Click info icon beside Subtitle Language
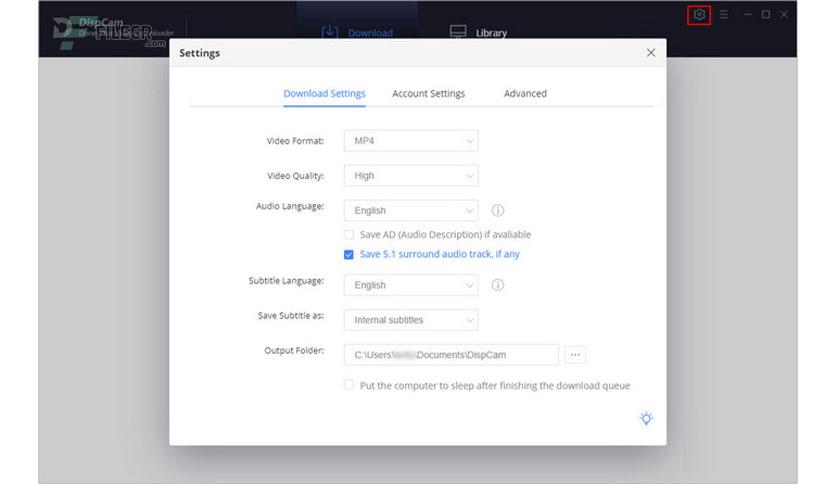 tap(497, 285)
